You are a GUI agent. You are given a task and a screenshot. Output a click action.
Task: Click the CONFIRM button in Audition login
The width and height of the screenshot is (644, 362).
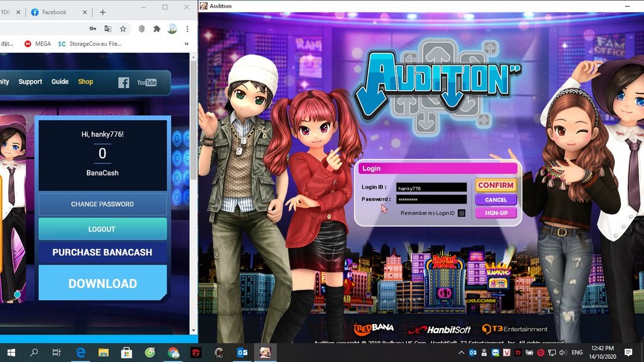(496, 185)
